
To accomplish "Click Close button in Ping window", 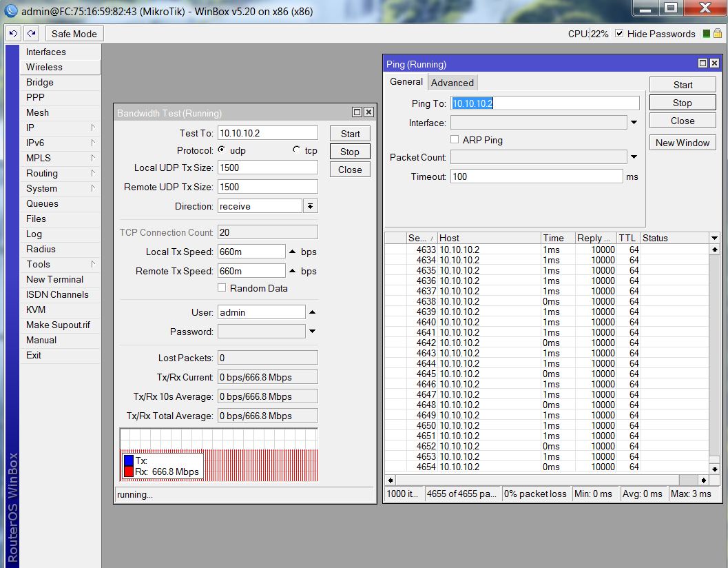I will click(x=682, y=121).
